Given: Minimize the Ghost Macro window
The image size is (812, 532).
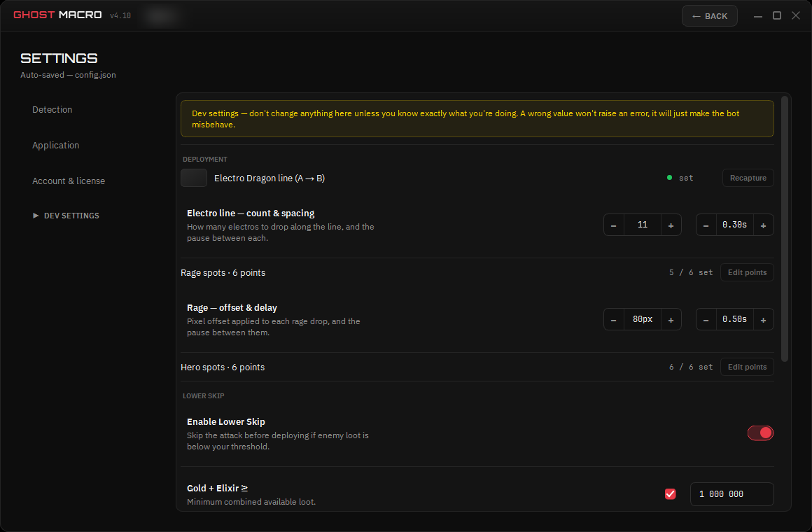Looking at the screenshot, I should pos(757,16).
